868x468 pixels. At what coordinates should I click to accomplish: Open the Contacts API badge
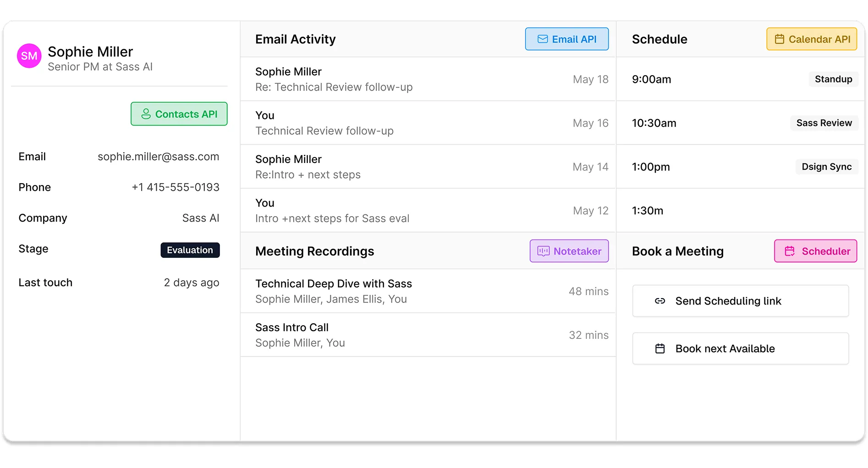(x=179, y=114)
